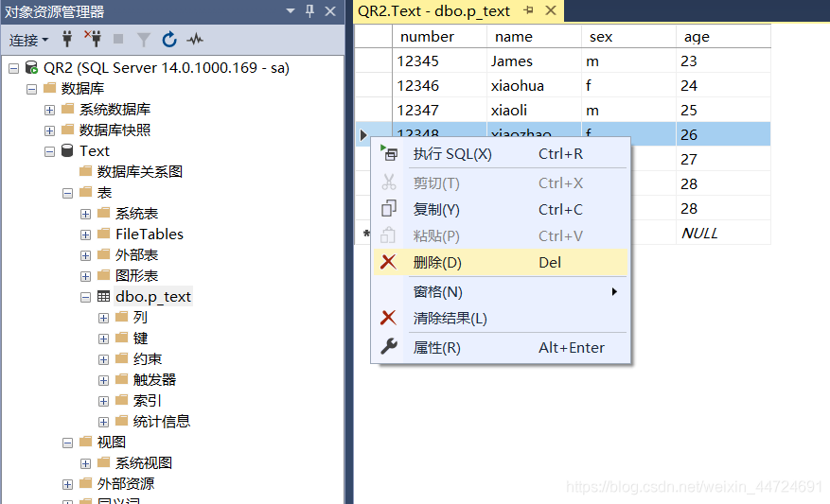Expand the 列 (columns) folder
This screenshot has width=830, height=504.
104,318
